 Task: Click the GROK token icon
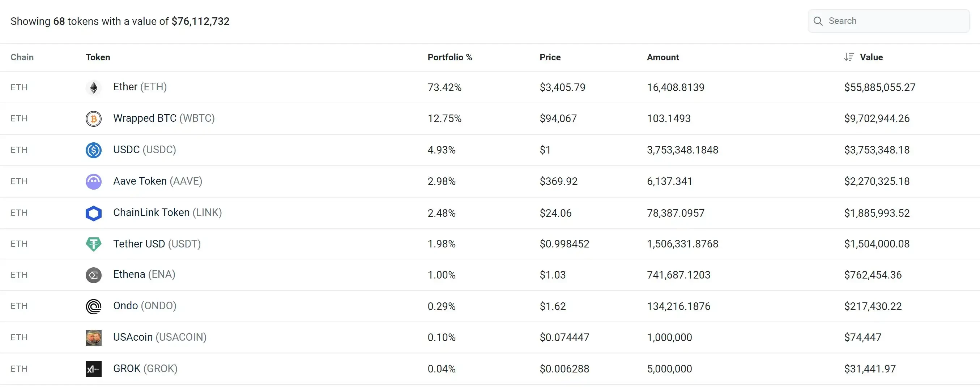tap(94, 369)
